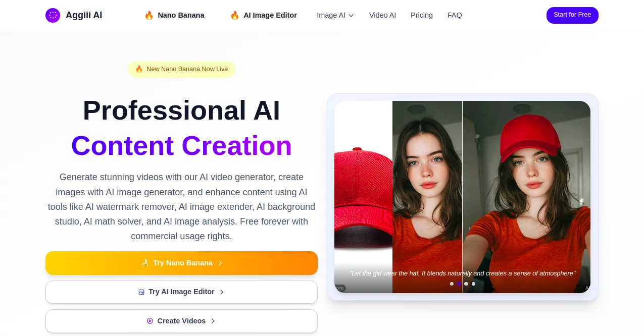Open the Try AI Image Editor page
This screenshot has height=336, width=644.
pos(181,292)
